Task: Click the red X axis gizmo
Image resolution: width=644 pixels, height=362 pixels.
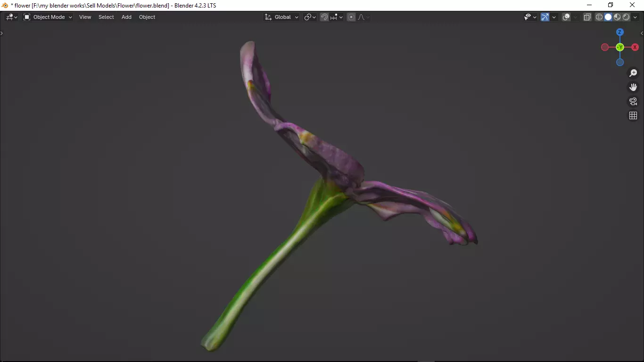Action: point(635,47)
